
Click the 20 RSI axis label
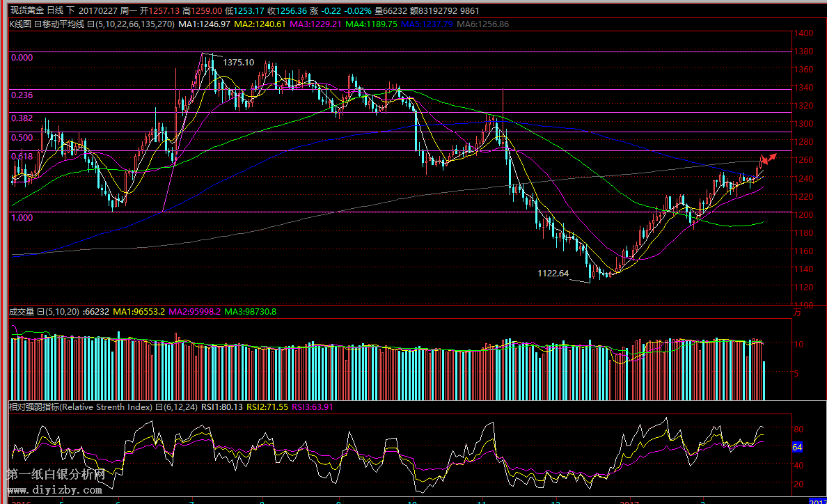(x=798, y=484)
